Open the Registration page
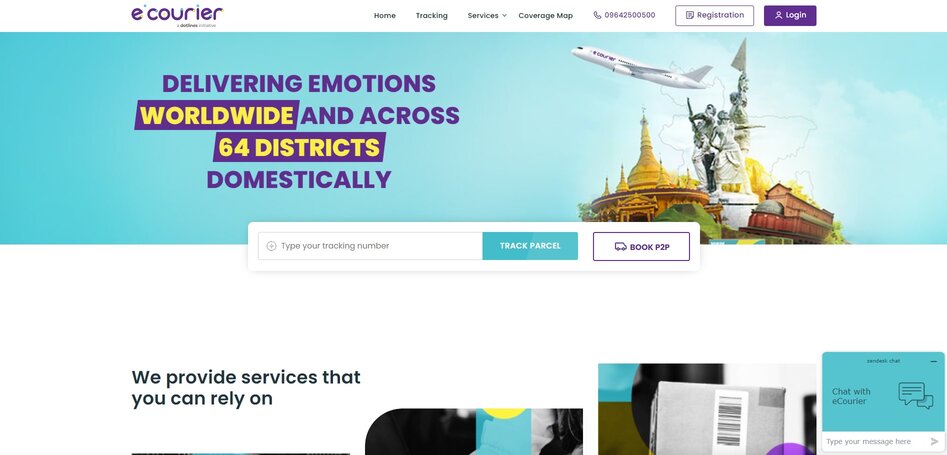The height and width of the screenshot is (455, 947). pyautogui.click(x=714, y=16)
